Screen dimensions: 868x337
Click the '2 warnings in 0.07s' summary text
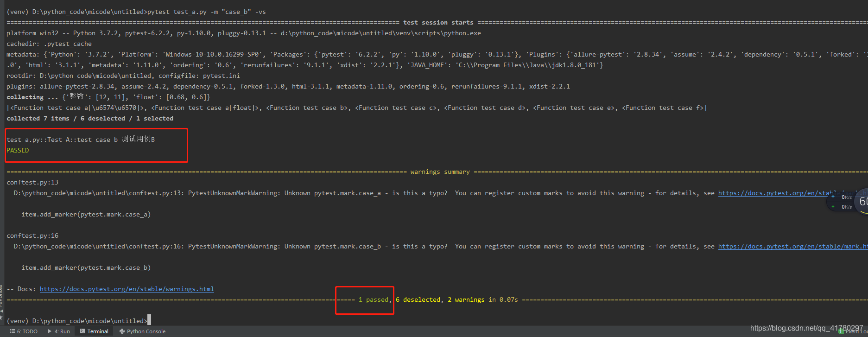coord(483,299)
